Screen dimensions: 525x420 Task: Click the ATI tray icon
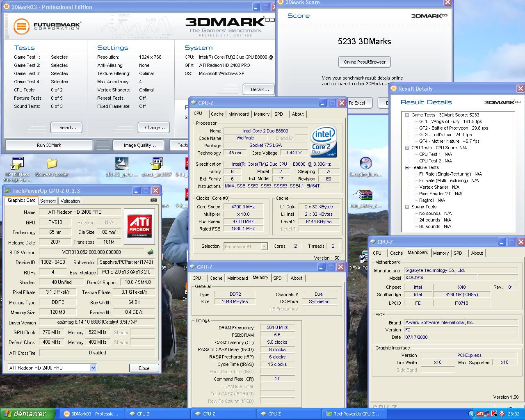(x=480, y=414)
